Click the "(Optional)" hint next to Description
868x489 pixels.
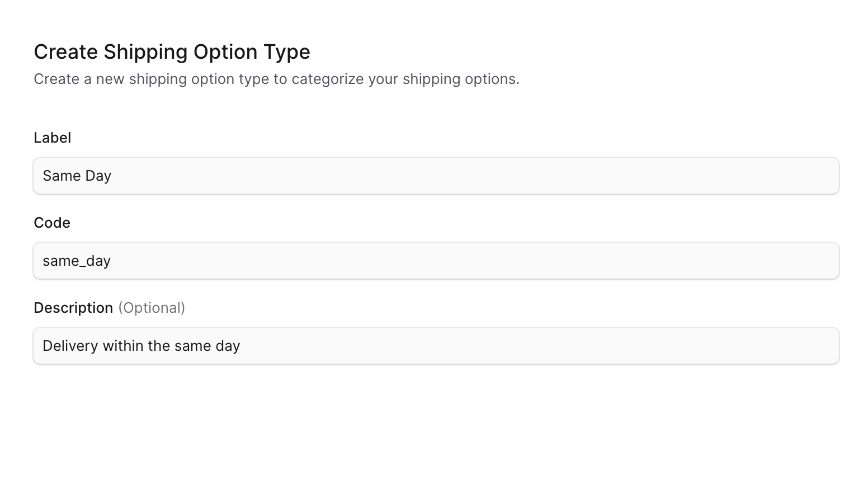[151, 307]
